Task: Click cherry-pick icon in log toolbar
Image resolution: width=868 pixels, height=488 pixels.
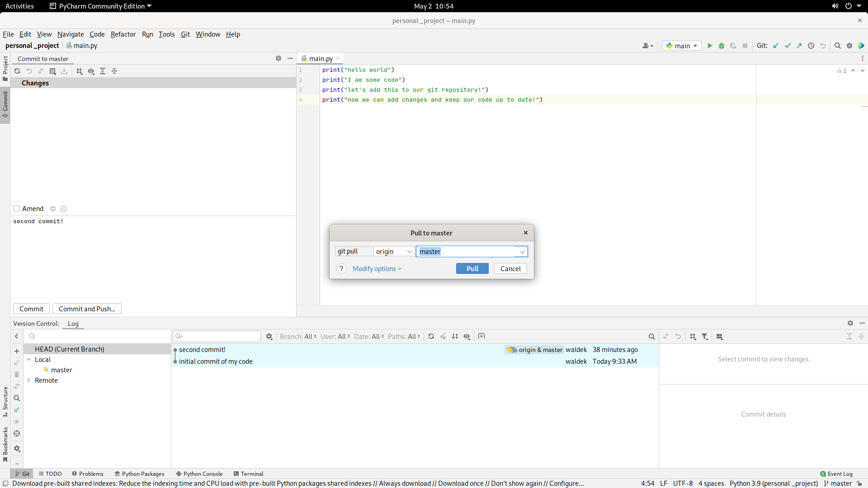Action: pos(443,336)
